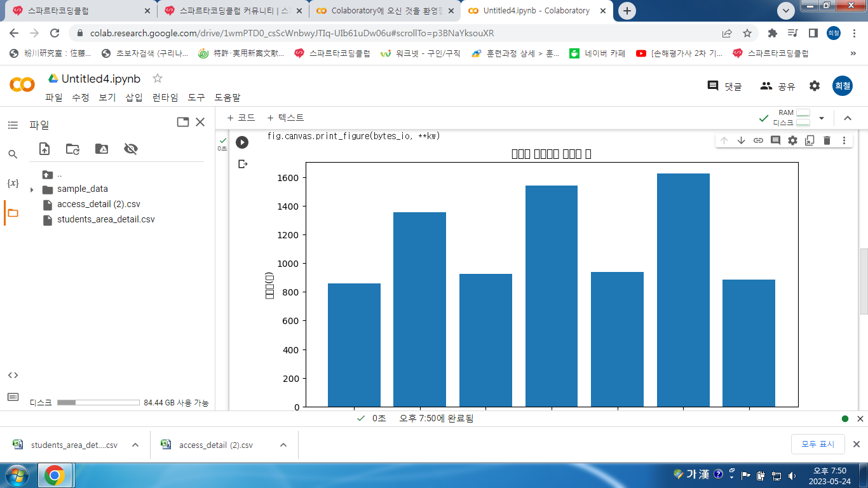Select students_area_detail.csv in file list
Viewport: 868px width, 488px height.
tap(105, 219)
